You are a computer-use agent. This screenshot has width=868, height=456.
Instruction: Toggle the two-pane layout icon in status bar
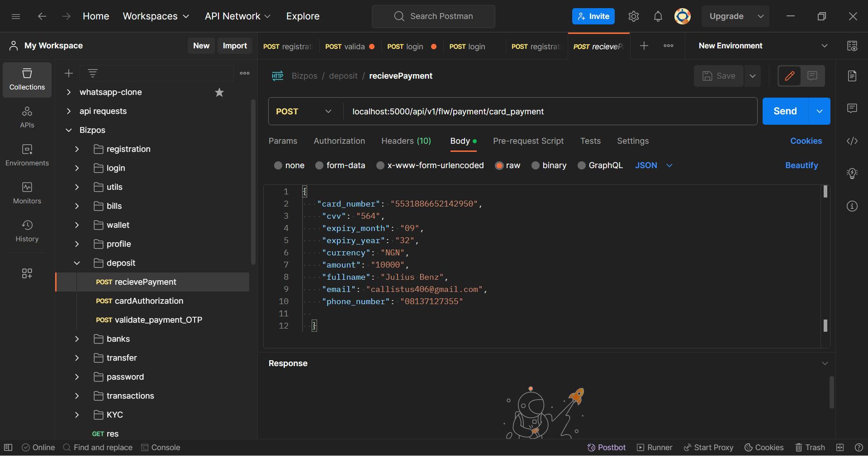(840, 447)
